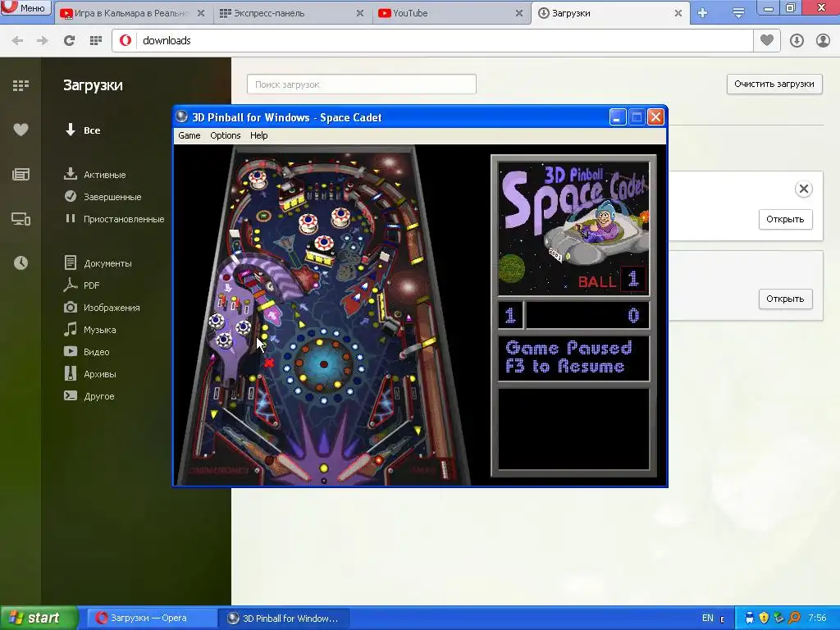This screenshot has height=630, width=840.
Task: Filter downloads by Архивы
Action: [x=90, y=374]
